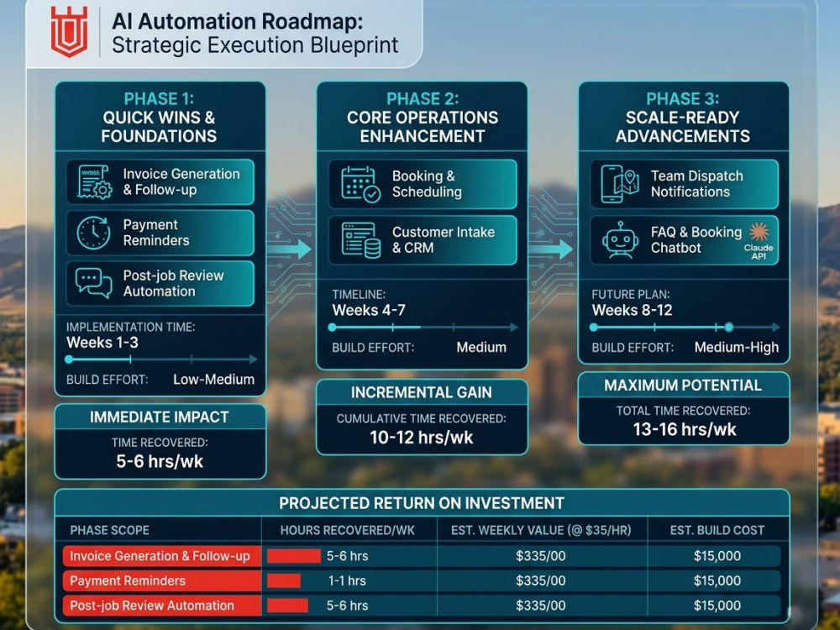Open the FAQ & Booking Chatbot card
Screen dimensions: 840x630
point(684,240)
